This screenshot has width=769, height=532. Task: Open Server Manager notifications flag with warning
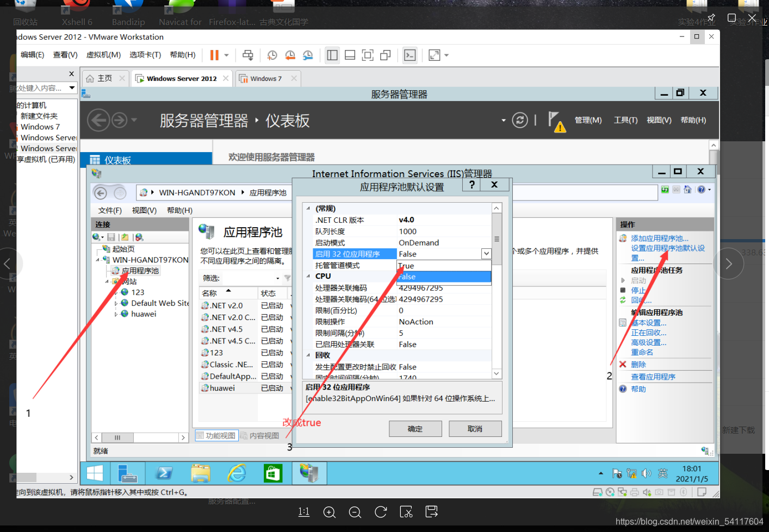(x=556, y=121)
